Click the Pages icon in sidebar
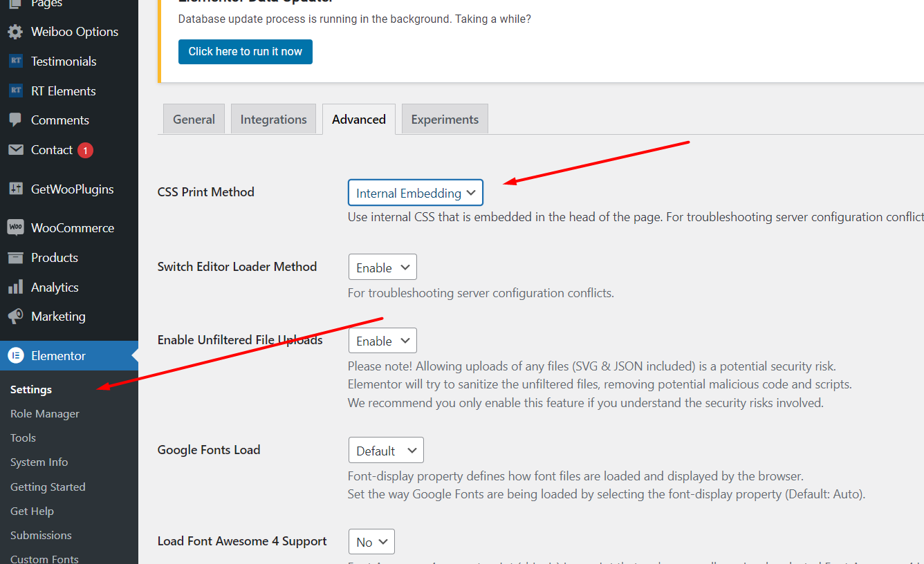The width and height of the screenshot is (924, 564). point(15,4)
